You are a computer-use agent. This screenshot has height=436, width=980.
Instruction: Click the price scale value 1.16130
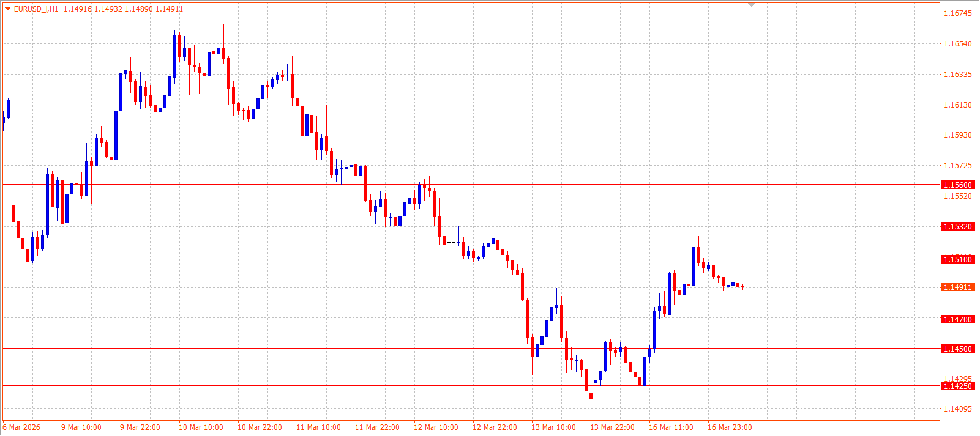[958, 105]
